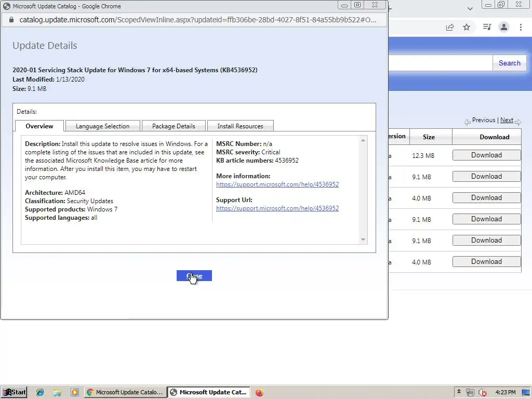
Task: Open the Chrome profile avatar icon
Action: (504, 27)
